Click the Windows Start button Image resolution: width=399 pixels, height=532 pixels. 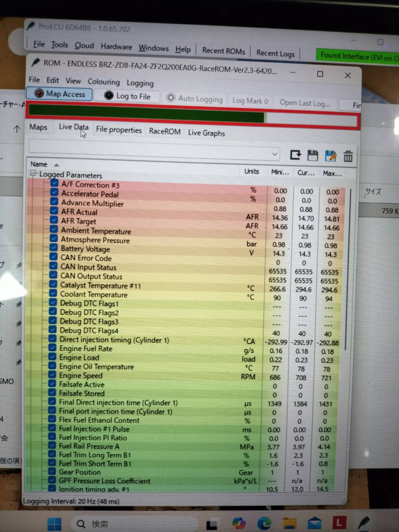coord(54,523)
